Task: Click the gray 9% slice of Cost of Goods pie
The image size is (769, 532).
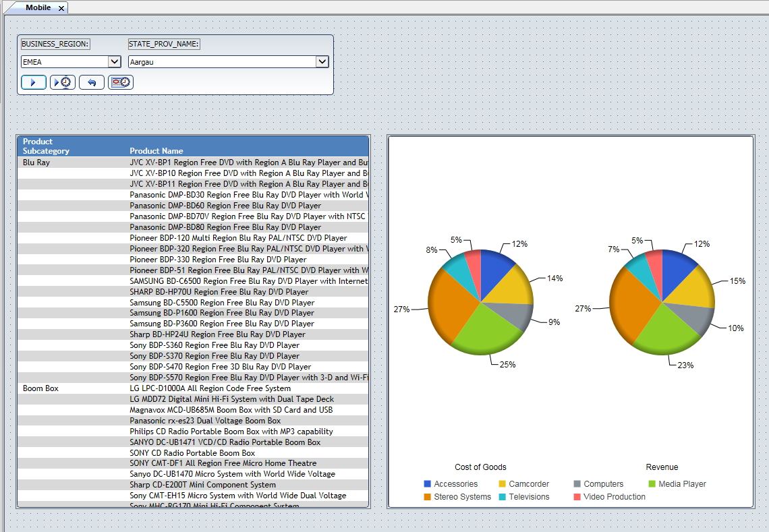Action: pos(515,314)
